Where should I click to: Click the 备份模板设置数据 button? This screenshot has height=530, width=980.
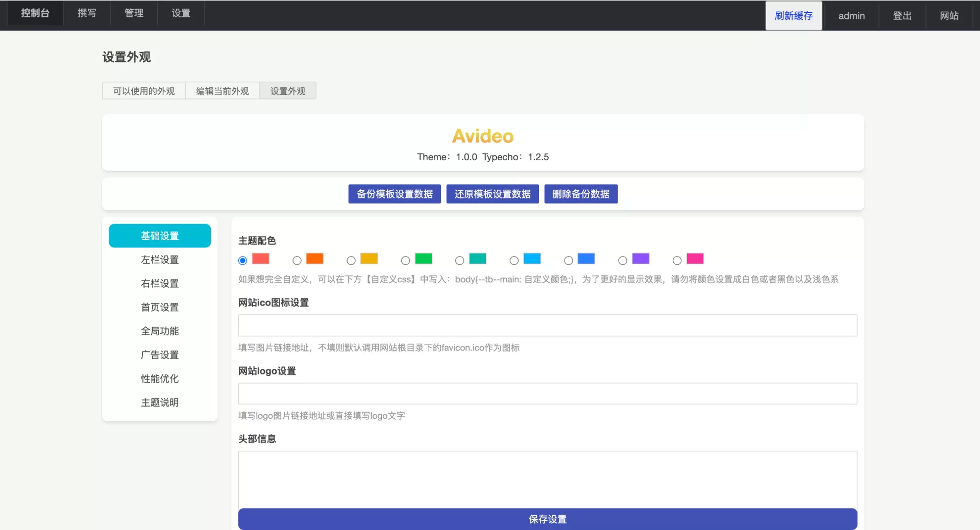click(395, 194)
